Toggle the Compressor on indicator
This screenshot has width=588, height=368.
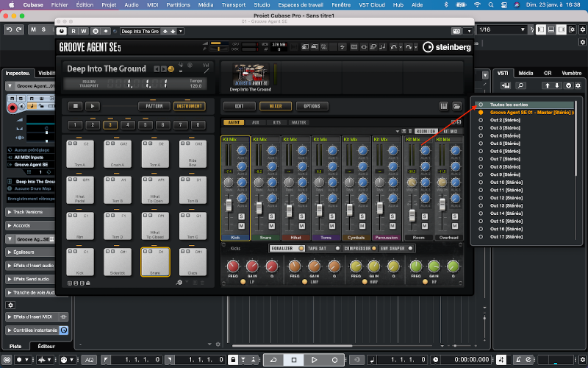(374, 249)
